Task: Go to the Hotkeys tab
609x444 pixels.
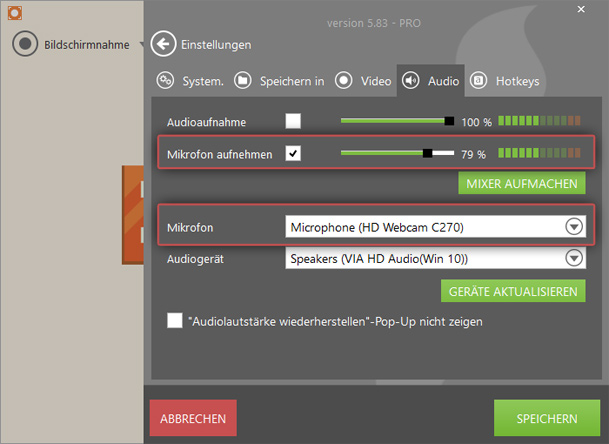Action: (517, 81)
